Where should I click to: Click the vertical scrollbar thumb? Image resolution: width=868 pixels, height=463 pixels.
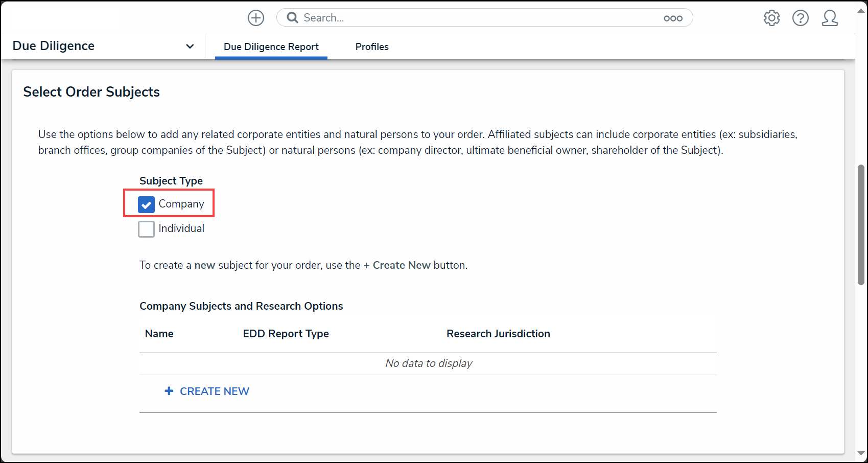[861, 225]
